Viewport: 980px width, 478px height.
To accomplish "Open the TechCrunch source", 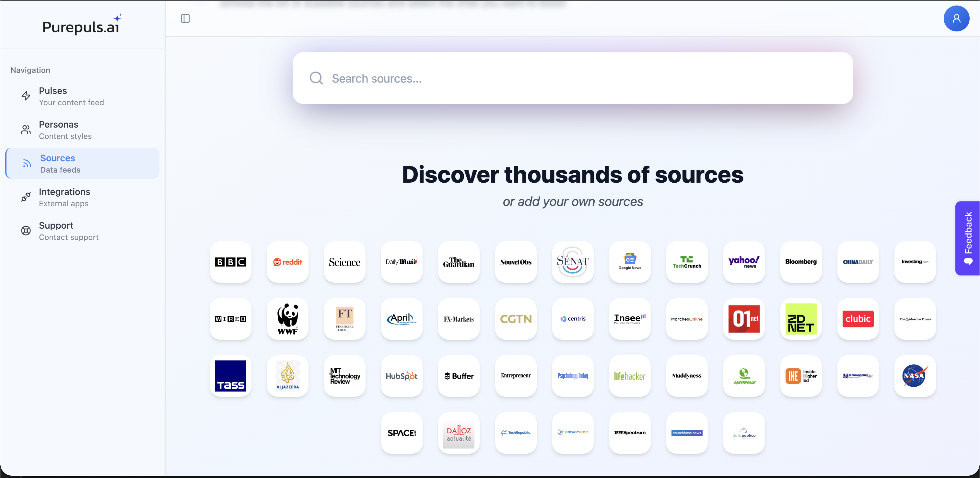I will (x=687, y=262).
